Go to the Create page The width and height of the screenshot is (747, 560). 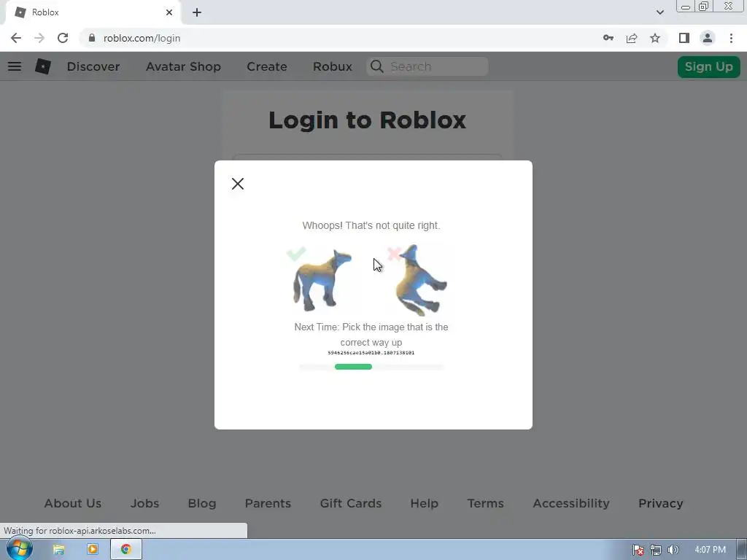[267, 66]
